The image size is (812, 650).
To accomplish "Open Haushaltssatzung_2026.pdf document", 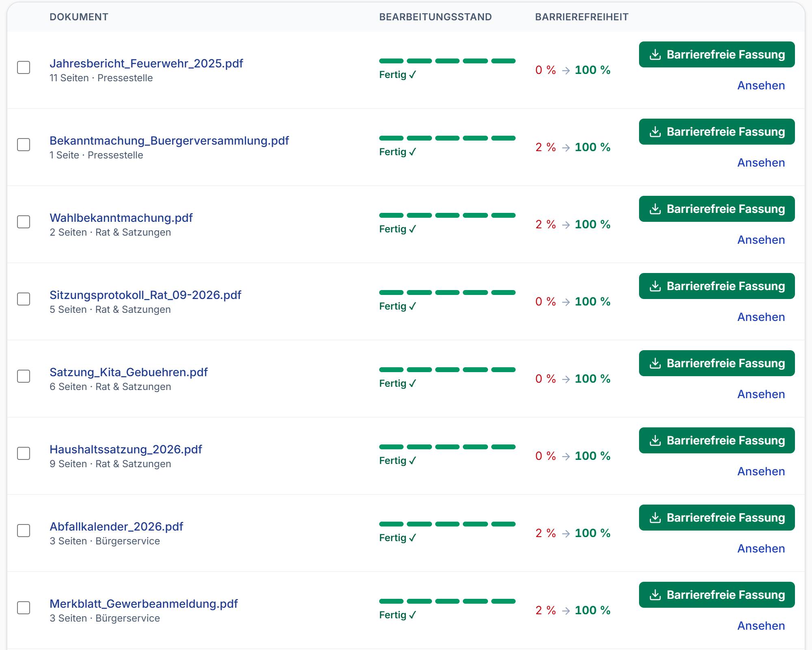I will pyautogui.click(x=126, y=449).
